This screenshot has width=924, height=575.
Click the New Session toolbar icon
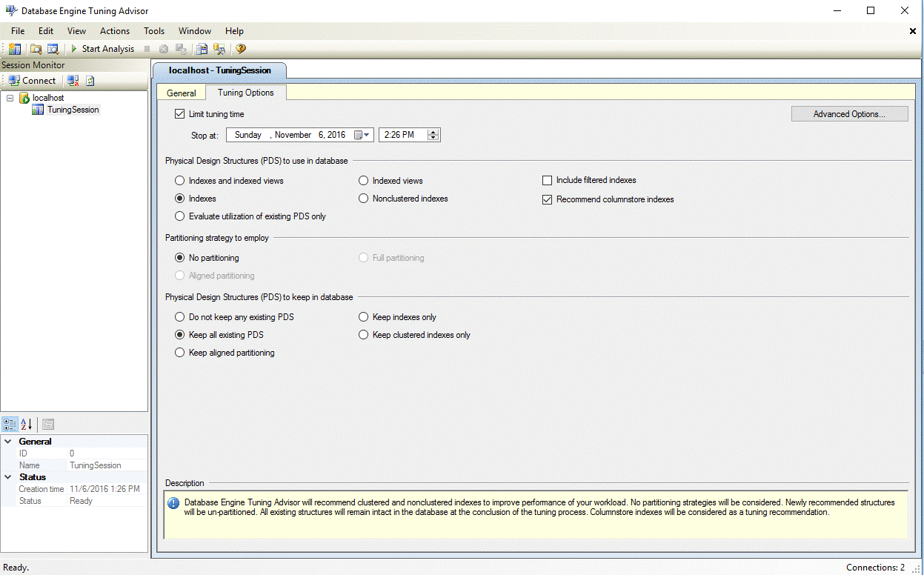pyautogui.click(x=14, y=49)
